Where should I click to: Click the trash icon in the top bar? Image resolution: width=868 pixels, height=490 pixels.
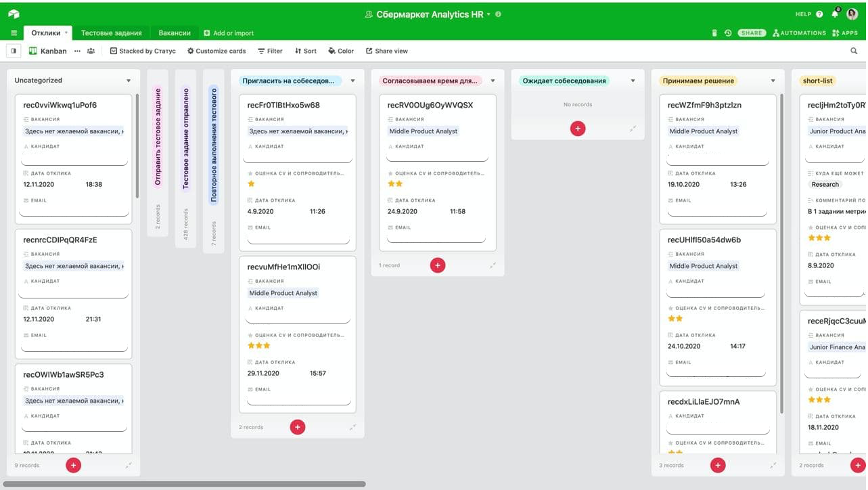714,33
